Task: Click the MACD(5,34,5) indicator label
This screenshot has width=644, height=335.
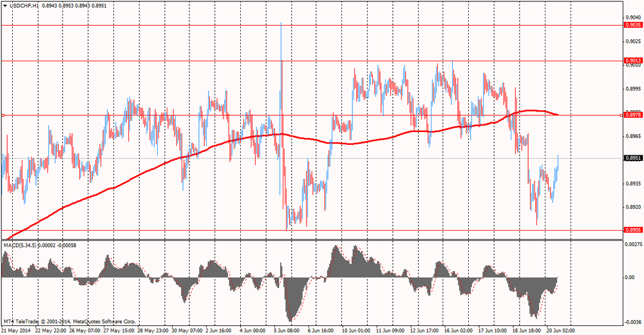Action: pyautogui.click(x=27, y=245)
